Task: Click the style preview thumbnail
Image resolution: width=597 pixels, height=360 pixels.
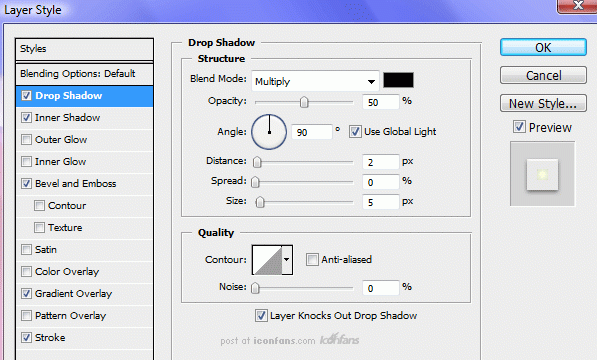Action: click(x=542, y=174)
